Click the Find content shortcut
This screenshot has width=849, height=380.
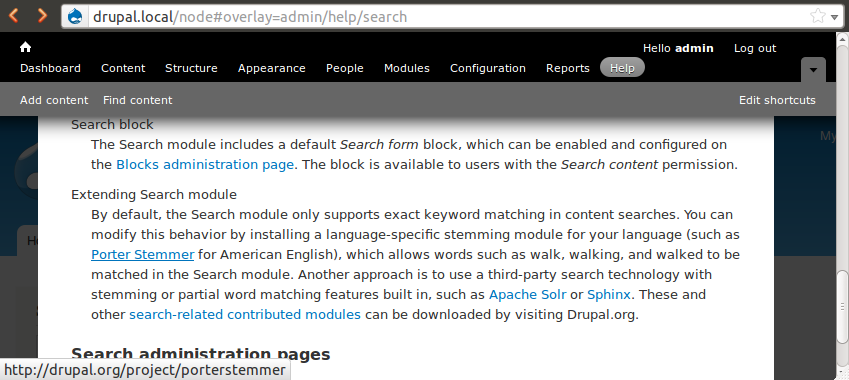138,100
